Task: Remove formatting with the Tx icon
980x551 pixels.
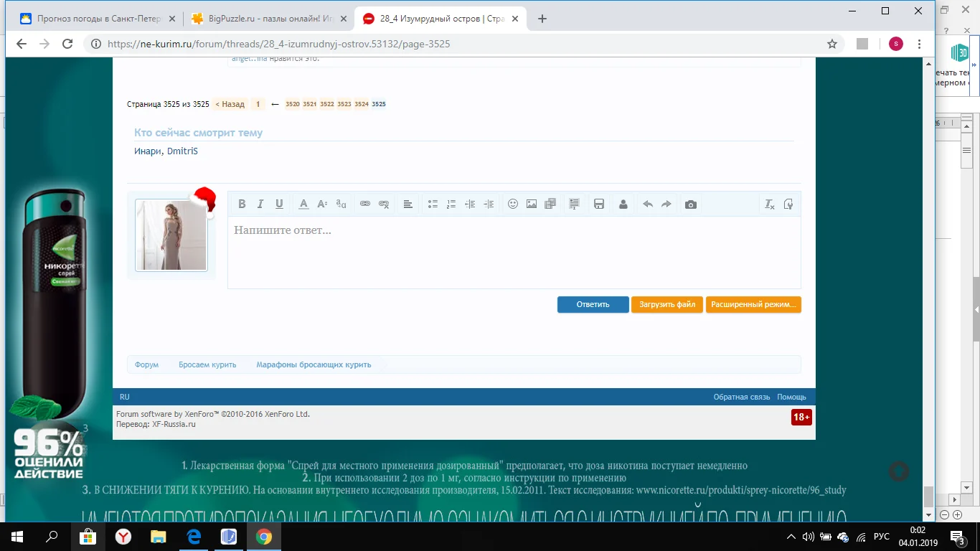Action: coord(770,204)
